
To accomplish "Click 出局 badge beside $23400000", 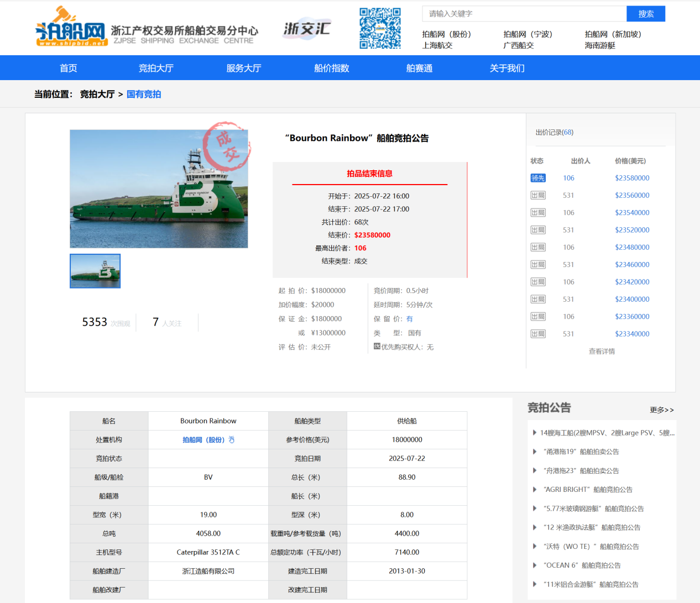I will pos(538,299).
